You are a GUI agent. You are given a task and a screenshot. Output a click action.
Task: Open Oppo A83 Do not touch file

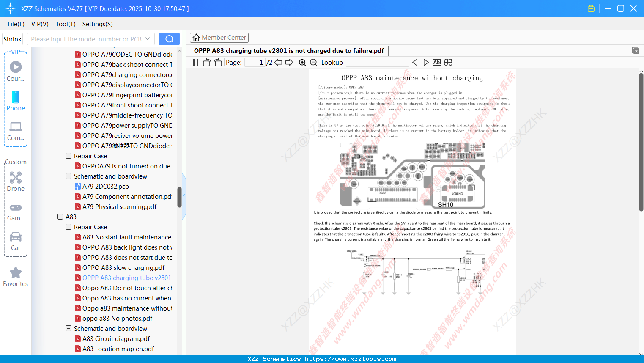coord(123,288)
